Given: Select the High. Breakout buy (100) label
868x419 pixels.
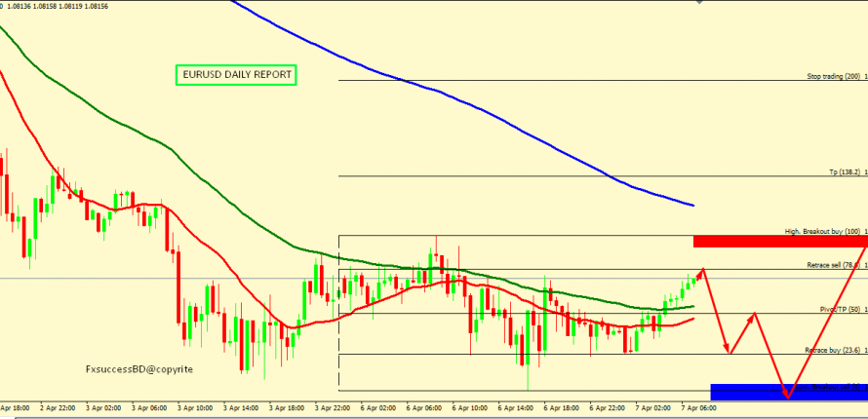Looking at the screenshot, I should point(822,232).
